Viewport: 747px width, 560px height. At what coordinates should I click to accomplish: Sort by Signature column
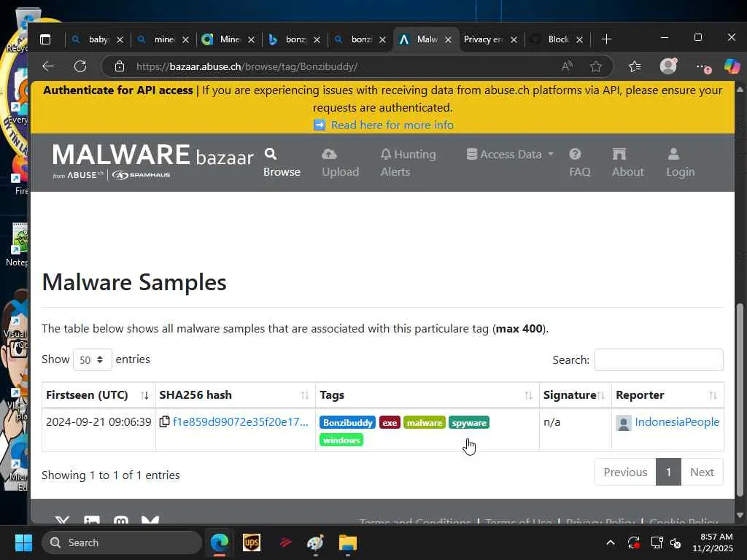click(x=575, y=395)
